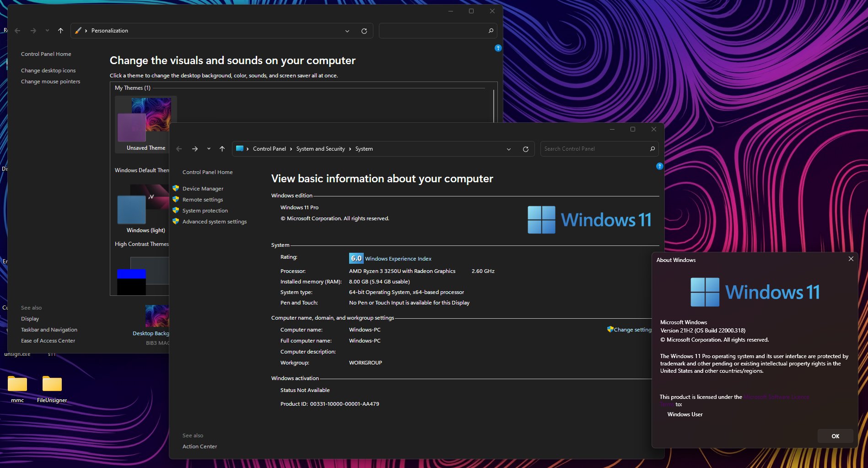Open help icon in Personalization window
This screenshot has height=468, width=868.
(x=498, y=48)
